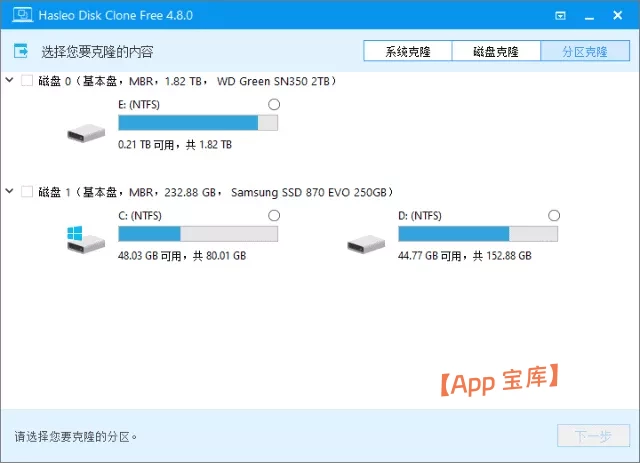Image resolution: width=640 pixels, height=463 pixels.
Task: Click the Hasleo app logo in title bar
Action: click(x=17, y=16)
